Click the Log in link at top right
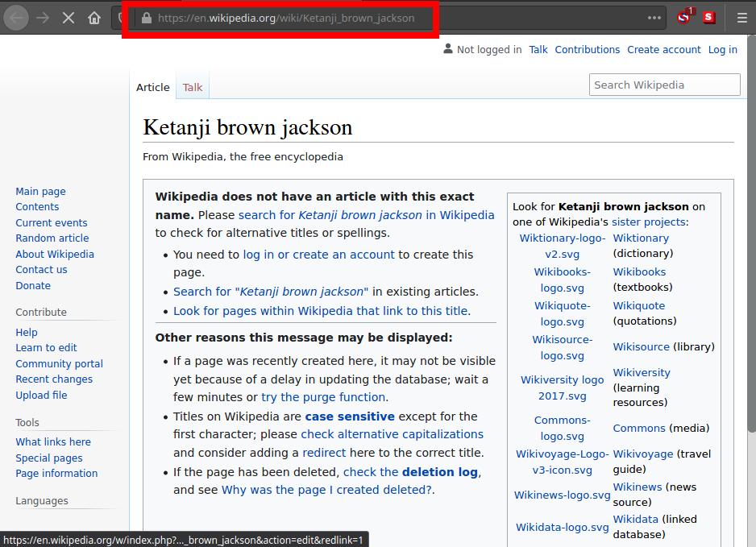Screen dimensions: 756x547 (723, 50)
